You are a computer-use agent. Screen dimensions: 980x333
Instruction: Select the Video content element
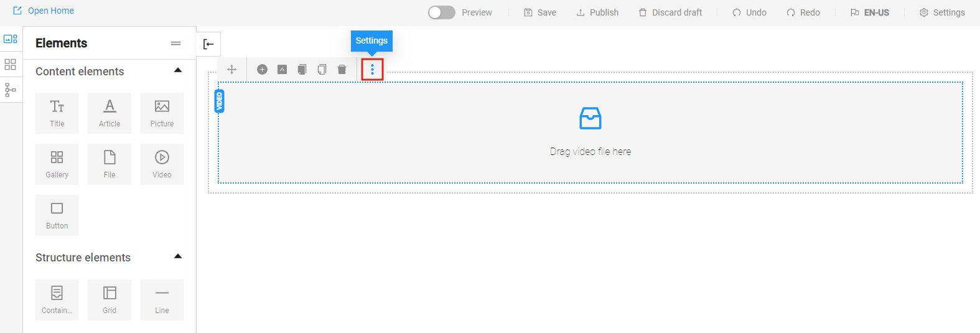[162, 164]
